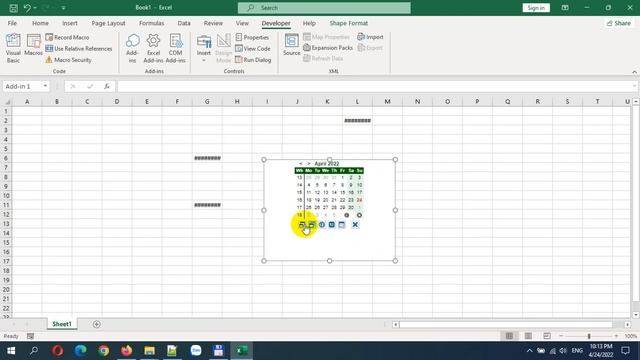Open the File tab

click(x=12, y=23)
